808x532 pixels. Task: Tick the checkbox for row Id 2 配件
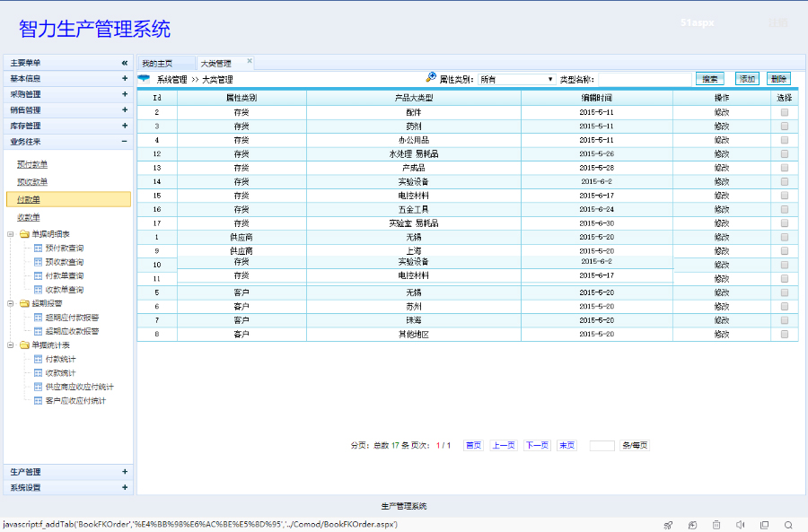785,112
